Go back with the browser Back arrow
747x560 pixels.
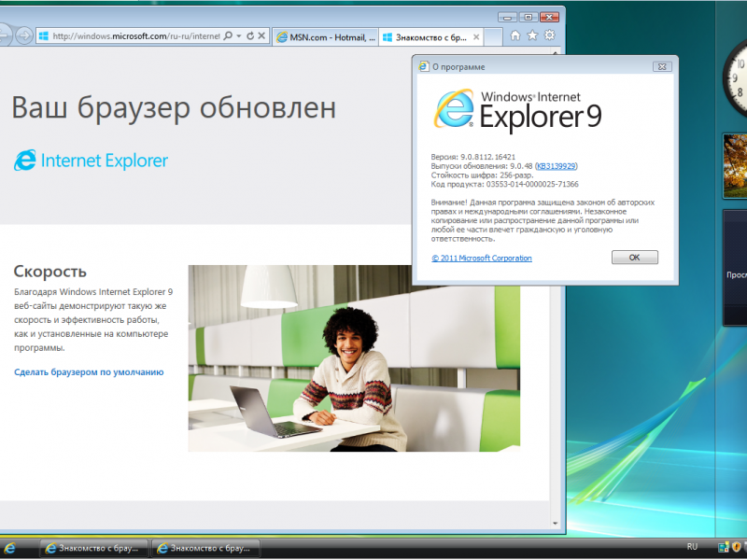click(4, 35)
